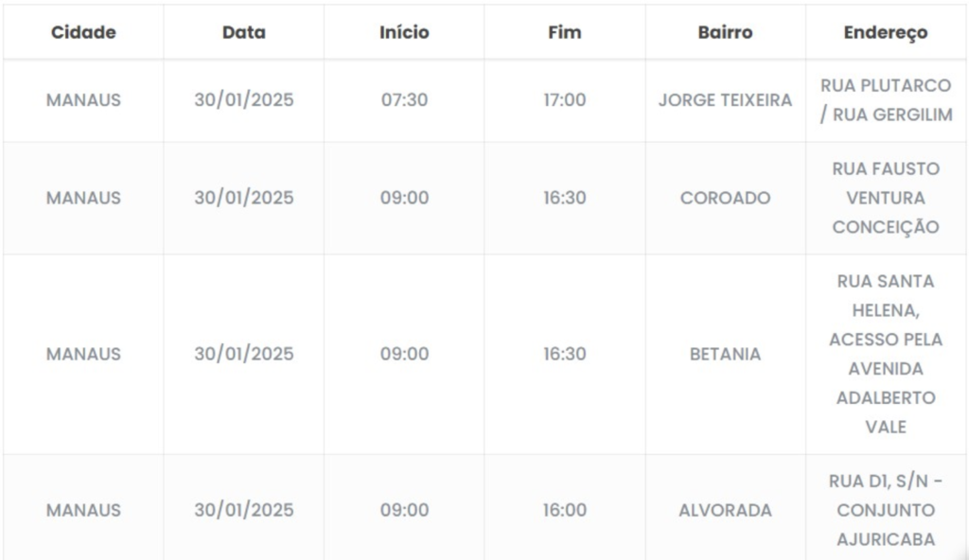
Task: Select the 17:00 end time cell
Action: click(564, 100)
